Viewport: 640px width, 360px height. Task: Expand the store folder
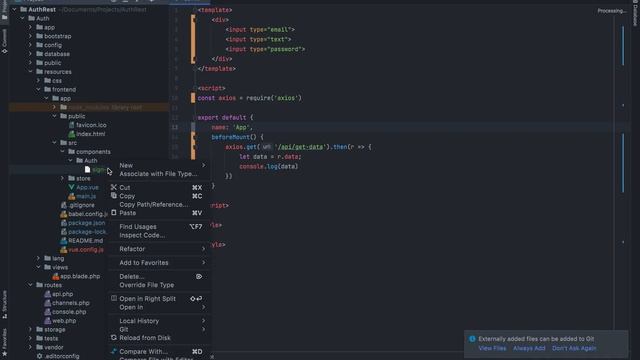point(62,178)
